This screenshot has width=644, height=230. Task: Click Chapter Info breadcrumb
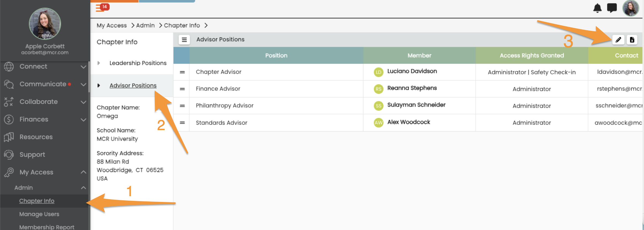[x=182, y=25]
